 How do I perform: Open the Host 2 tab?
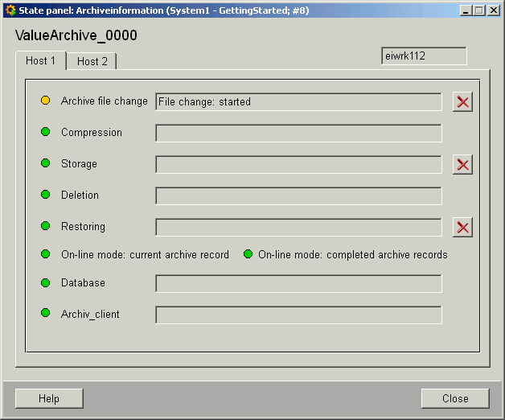(x=92, y=62)
